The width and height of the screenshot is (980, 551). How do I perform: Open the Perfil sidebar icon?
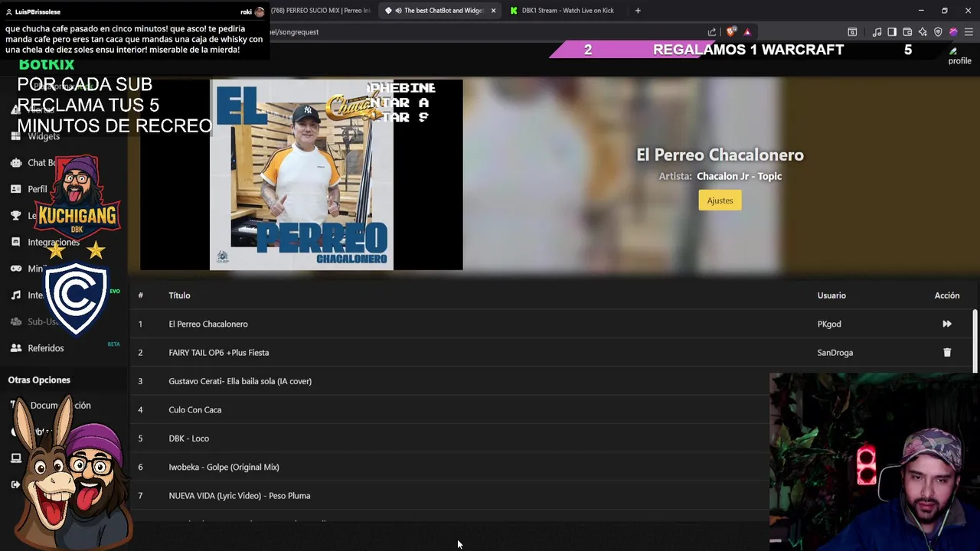point(15,189)
